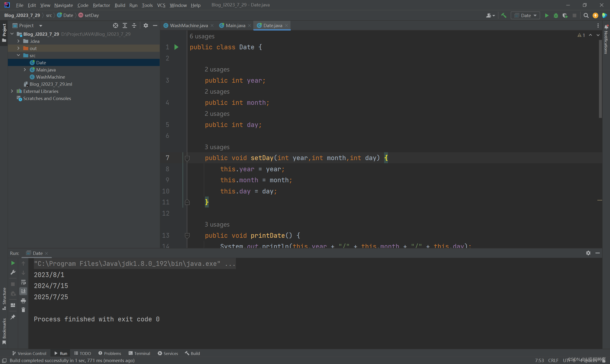Click Scratches and Consoles node

[x=47, y=98]
